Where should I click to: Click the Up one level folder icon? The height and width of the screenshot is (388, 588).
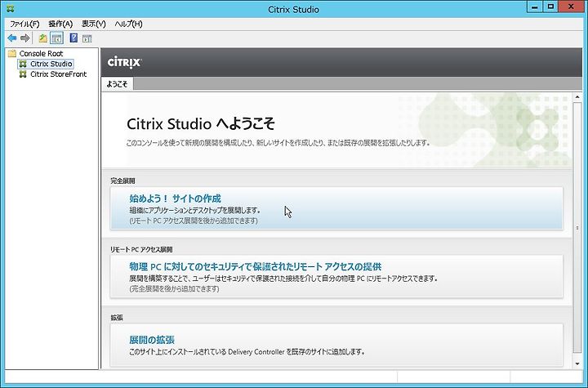(x=43, y=38)
